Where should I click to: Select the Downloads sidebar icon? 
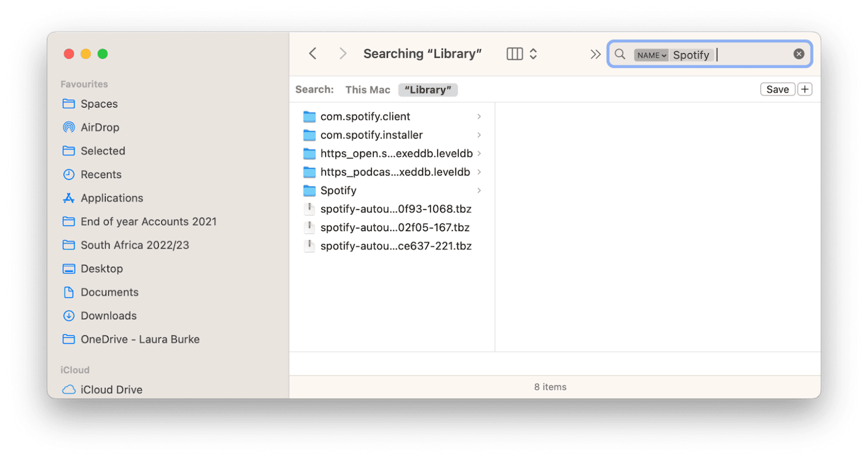pos(69,315)
